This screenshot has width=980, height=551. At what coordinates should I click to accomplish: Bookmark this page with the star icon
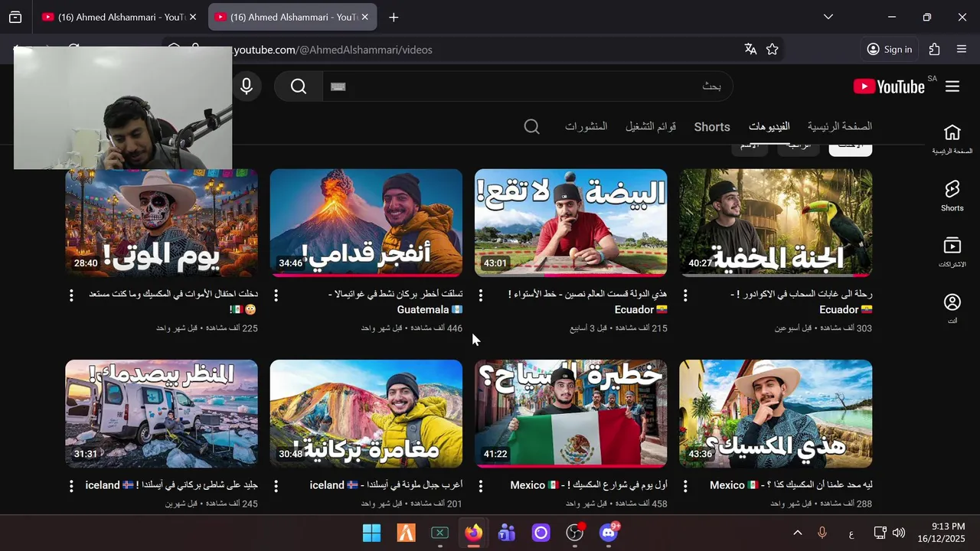(773, 49)
